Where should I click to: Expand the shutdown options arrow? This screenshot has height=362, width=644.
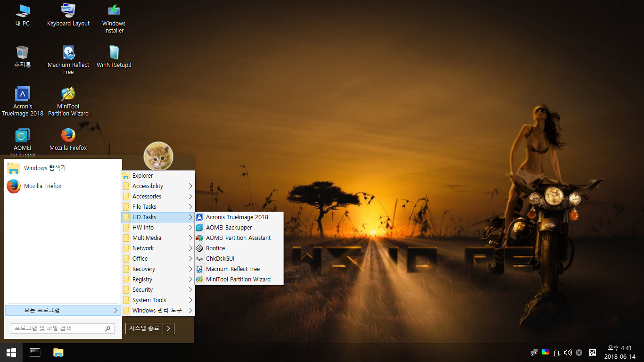(x=169, y=328)
